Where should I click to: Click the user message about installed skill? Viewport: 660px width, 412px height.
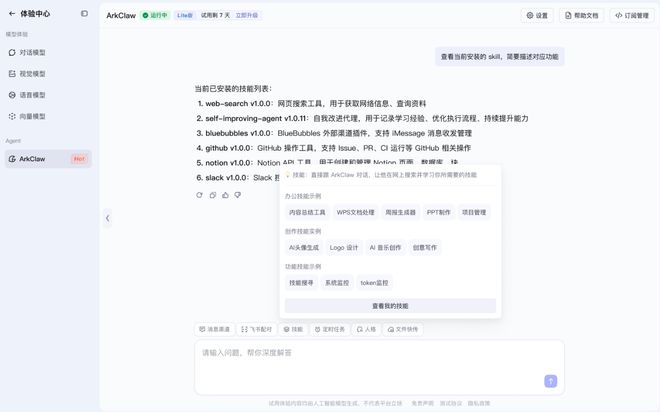499,57
